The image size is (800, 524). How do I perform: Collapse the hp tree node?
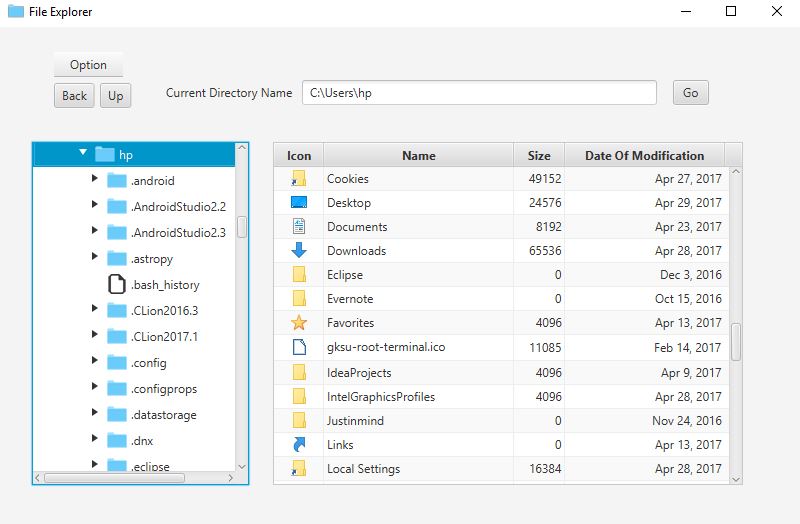pos(83,152)
